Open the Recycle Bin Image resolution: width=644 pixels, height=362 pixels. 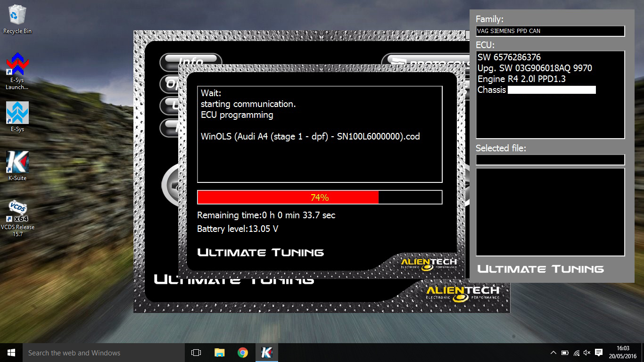(17, 16)
